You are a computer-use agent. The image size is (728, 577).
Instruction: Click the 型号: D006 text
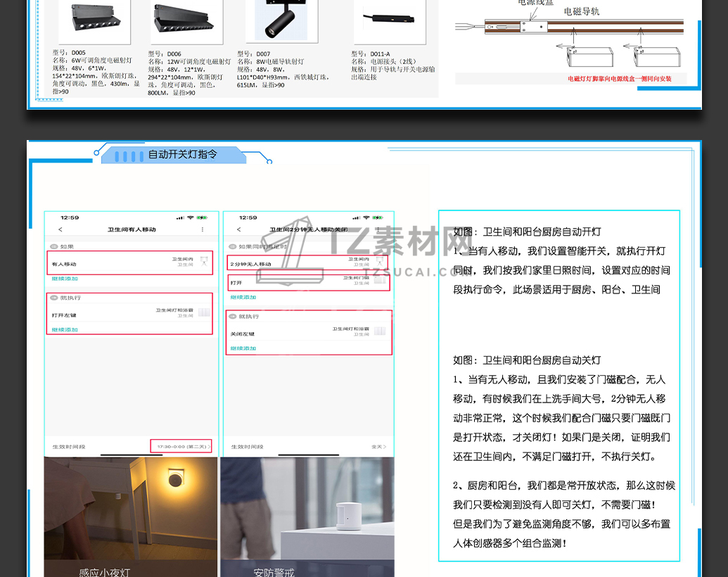[x=165, y=54]
